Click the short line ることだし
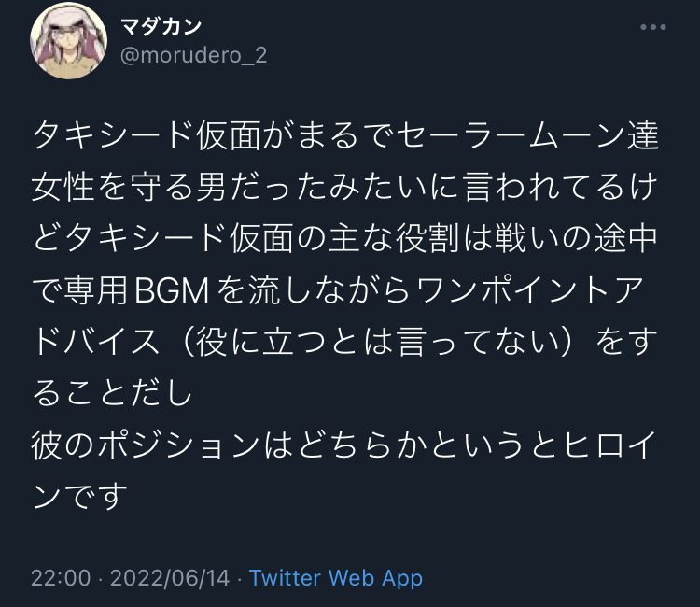Screen dimensions: 700x607 112,393
